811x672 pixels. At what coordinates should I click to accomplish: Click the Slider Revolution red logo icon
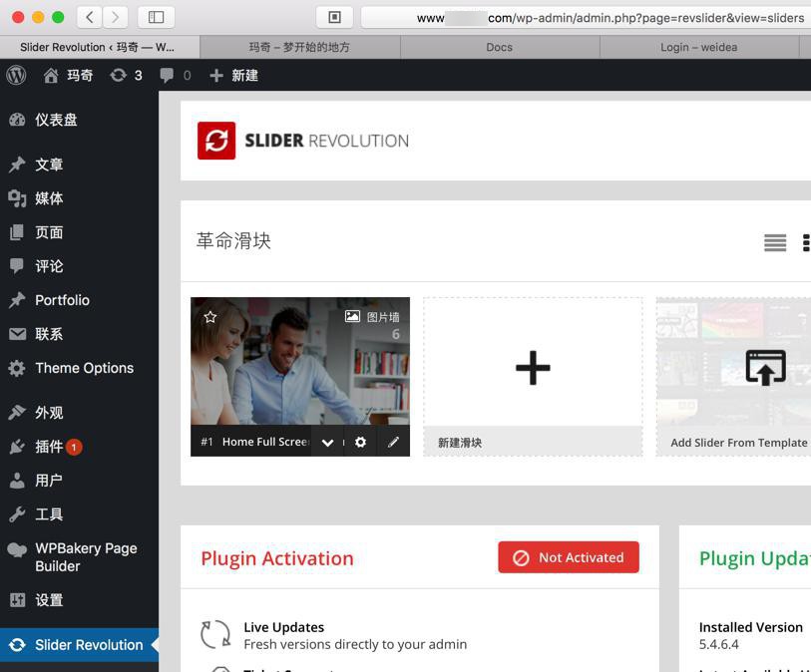[x=216, y=141]
